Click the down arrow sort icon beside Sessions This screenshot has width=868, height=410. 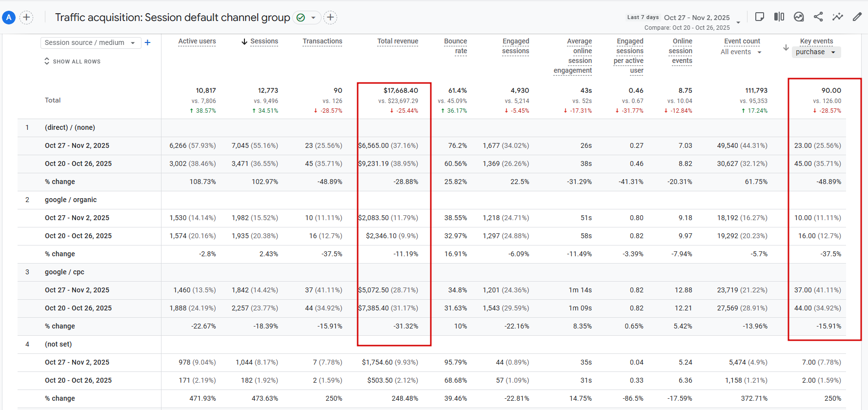(x=244, y=41)
